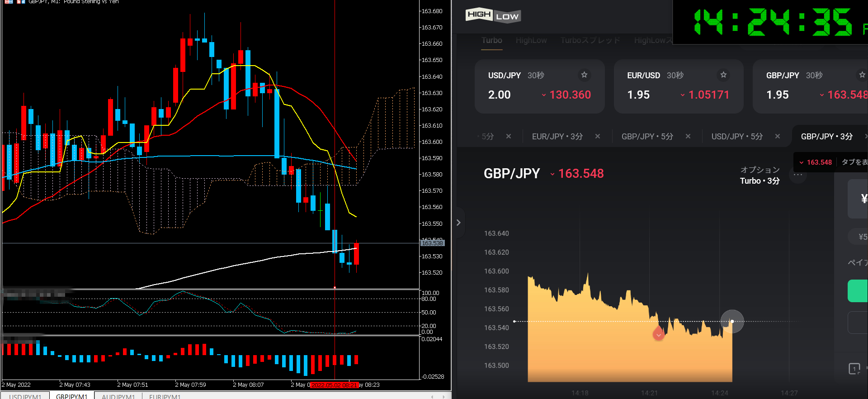Open the USDJPY,M1 chart tab

25,396
